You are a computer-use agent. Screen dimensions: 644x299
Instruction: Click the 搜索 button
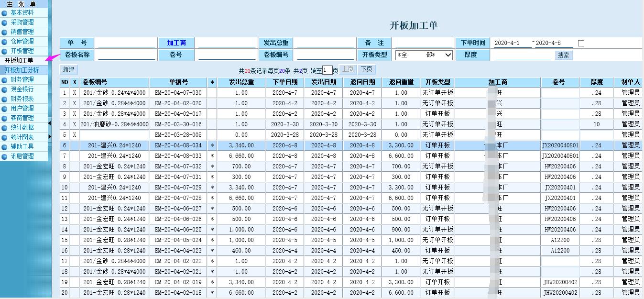(x=563, y=55)
